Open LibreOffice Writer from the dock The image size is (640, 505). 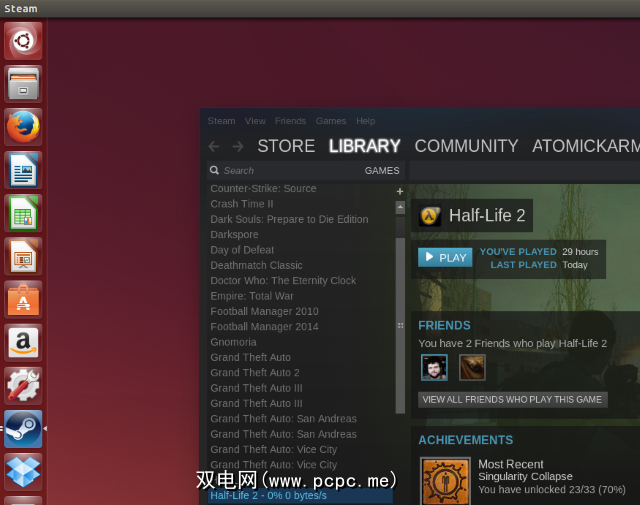(23, 170)
